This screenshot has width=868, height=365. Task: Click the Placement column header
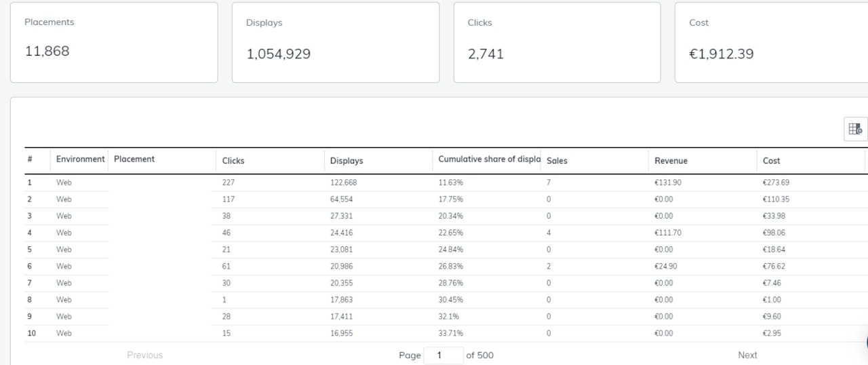click(x=134, y=159)
